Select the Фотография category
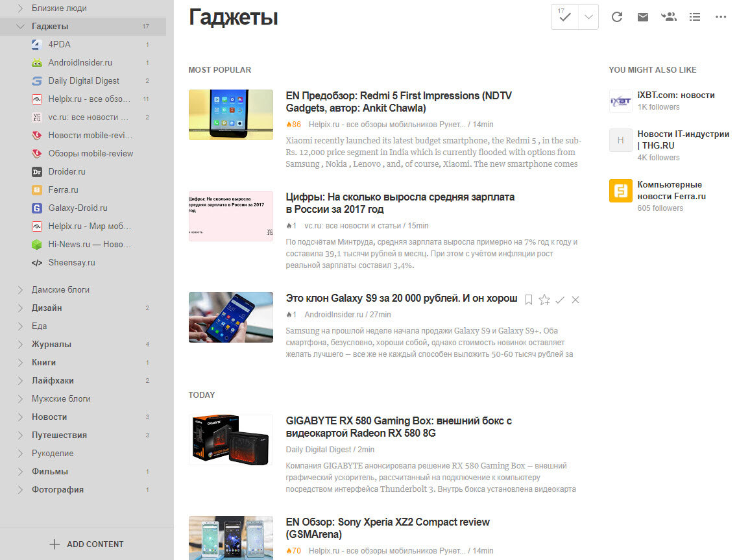 tap(57, 490)
